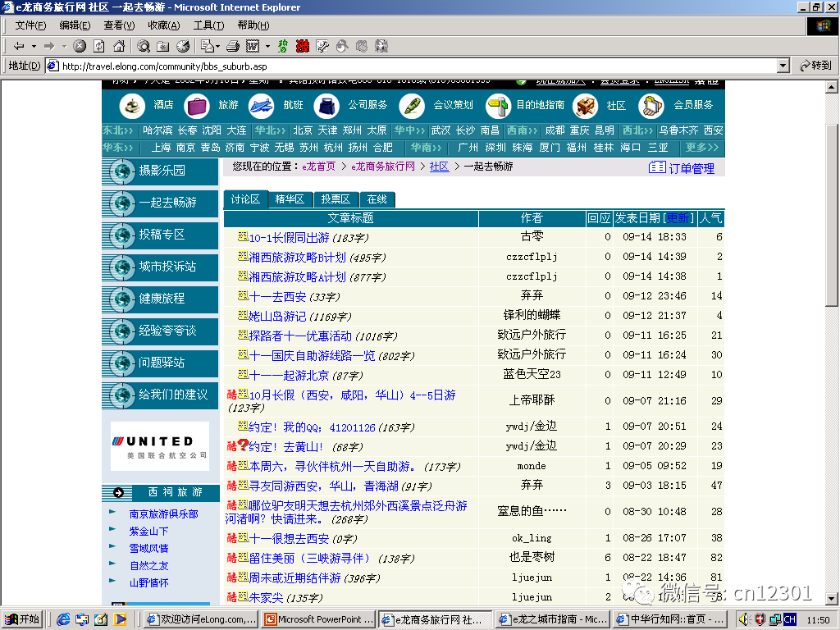The height and width of the screenshot is (630, 840).
Task: Click the flights (航班) airplane icon
Action: 261,106
